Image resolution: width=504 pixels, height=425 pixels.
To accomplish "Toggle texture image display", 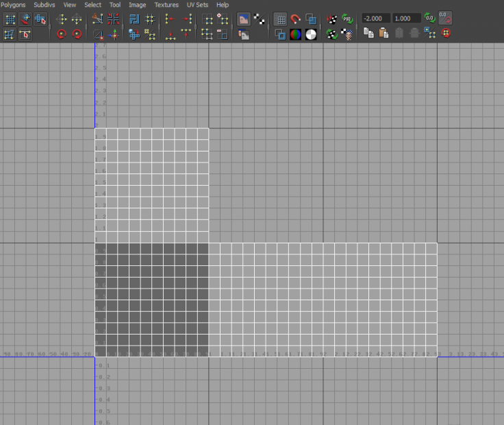I will point(244,19).
